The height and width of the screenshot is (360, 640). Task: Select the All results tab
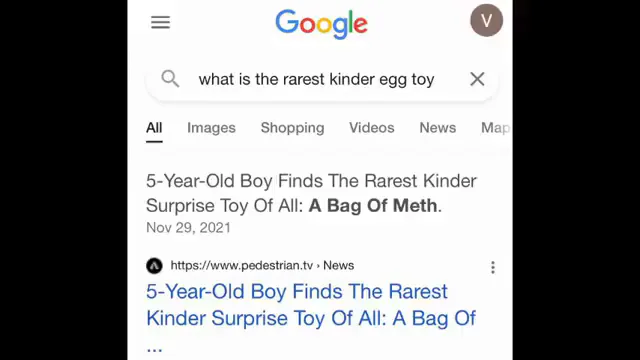[154, 128]
